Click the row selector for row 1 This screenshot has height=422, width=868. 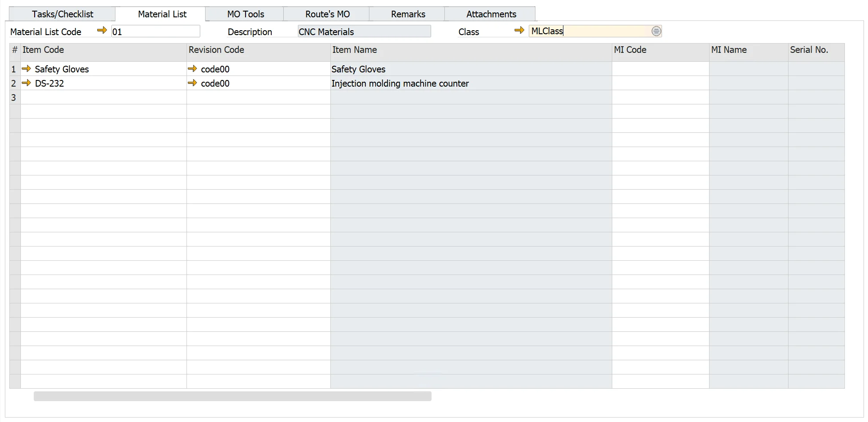coord(13,69)
